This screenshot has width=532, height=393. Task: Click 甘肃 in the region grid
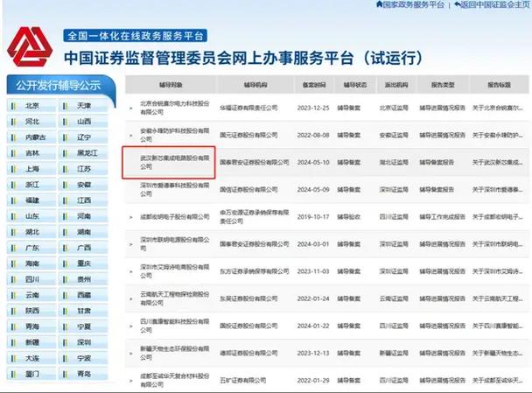83,311
